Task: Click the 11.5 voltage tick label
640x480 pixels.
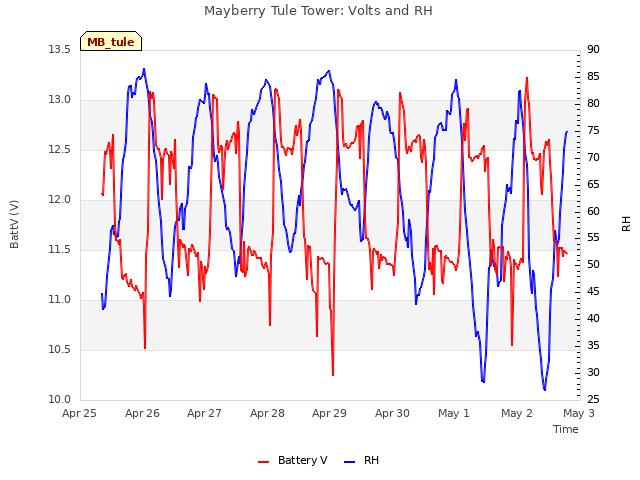Action: 60,249
